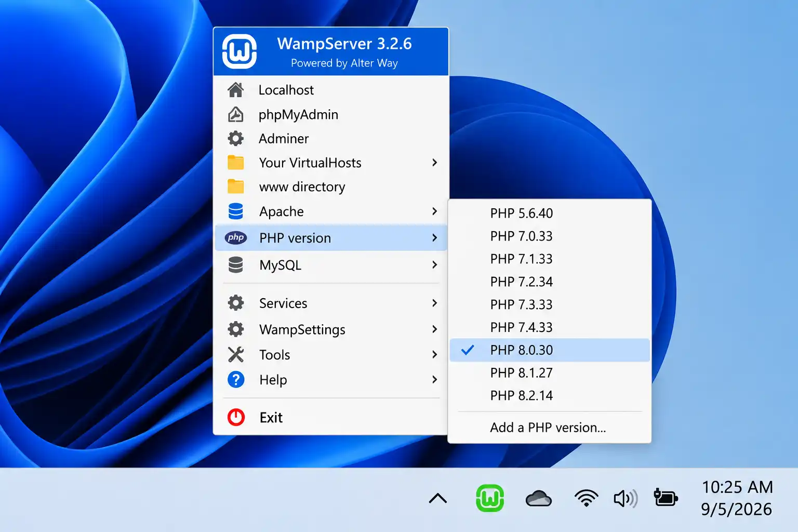The image size is (798, 532).
Task: Expand the PHP version submenu arrow
Action: coord(435,237)
